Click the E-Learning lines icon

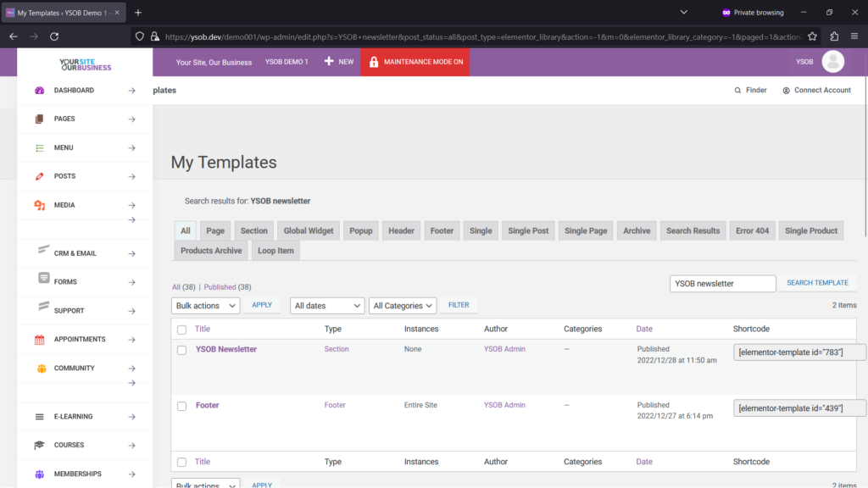tap(39, 417)
